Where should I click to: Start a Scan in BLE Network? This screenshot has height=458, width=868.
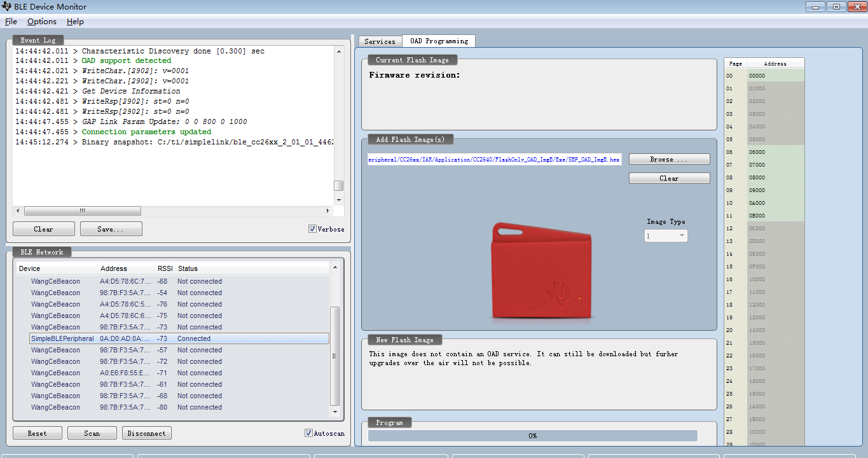tap(92, 433)
